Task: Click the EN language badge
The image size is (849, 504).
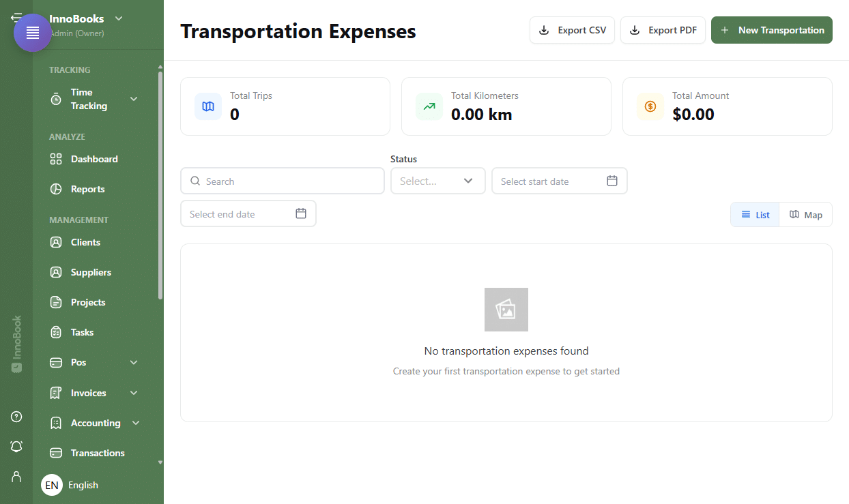Action: [52, 485]
